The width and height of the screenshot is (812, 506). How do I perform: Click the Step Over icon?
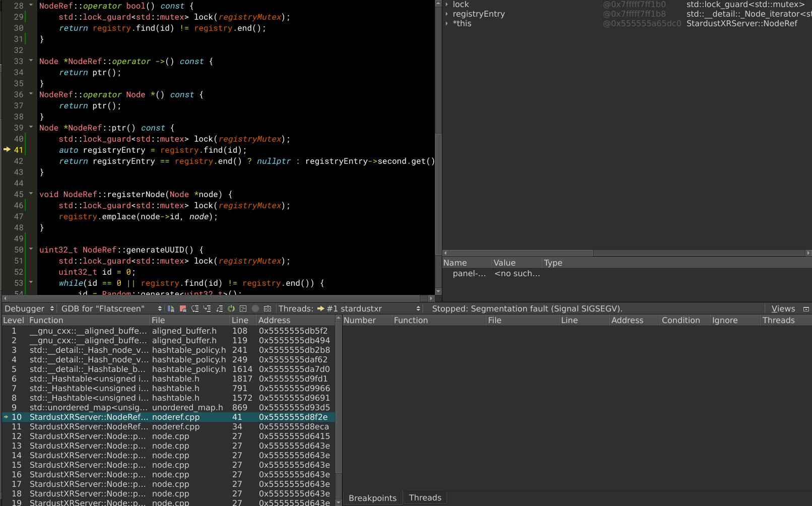click(x=195, y=308)
